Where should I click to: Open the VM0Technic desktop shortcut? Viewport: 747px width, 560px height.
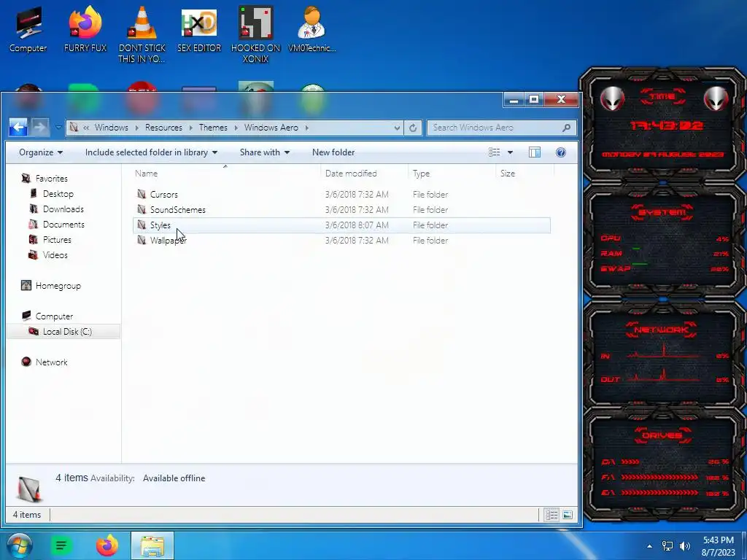[312, 28]
